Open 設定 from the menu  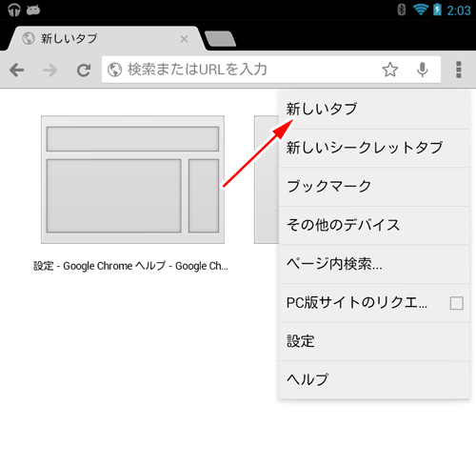click(374, 342)
